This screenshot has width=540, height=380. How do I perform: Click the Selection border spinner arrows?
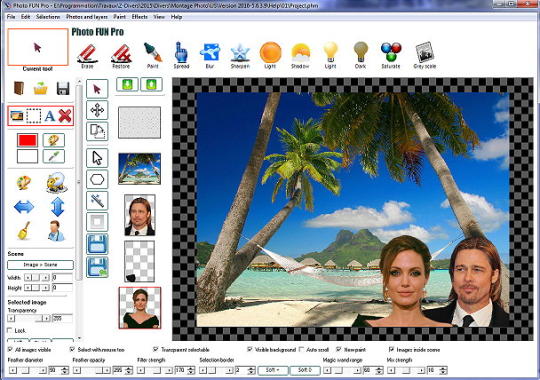[251, 371]
